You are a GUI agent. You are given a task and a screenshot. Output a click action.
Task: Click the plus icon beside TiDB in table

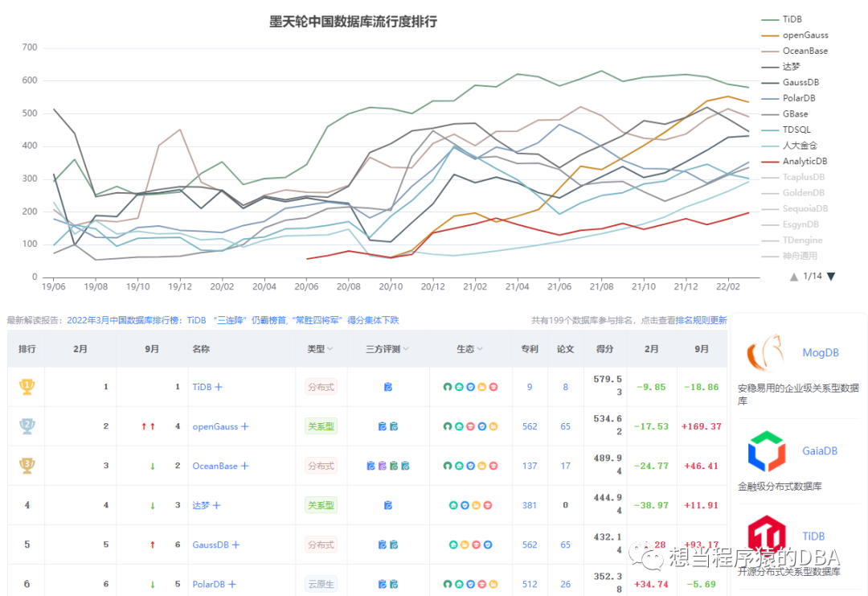[x=219, y=387]
